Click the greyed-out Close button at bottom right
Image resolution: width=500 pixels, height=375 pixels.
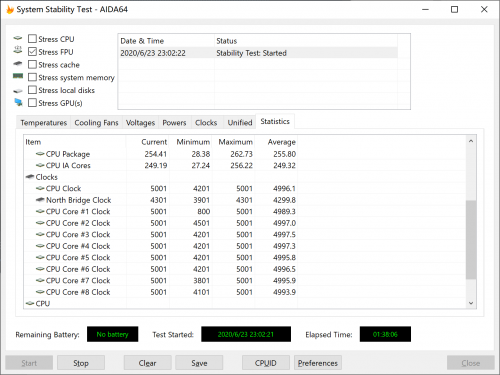click(471, 363)
